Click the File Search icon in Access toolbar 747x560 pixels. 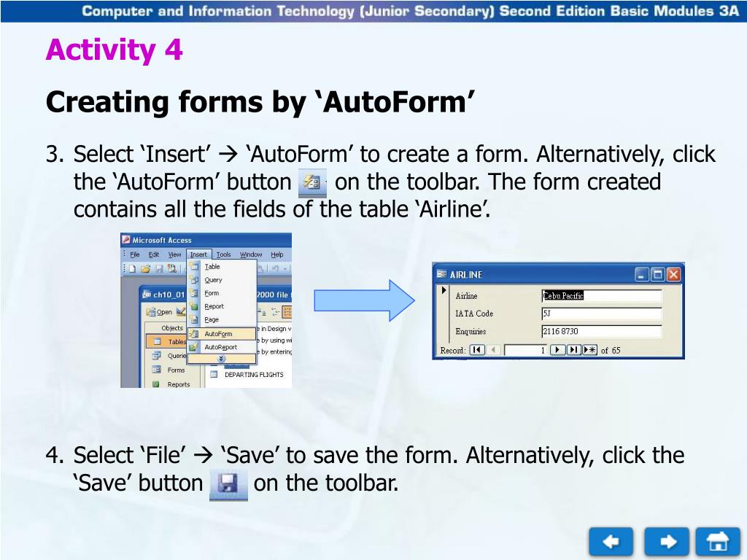pos(171,268)
